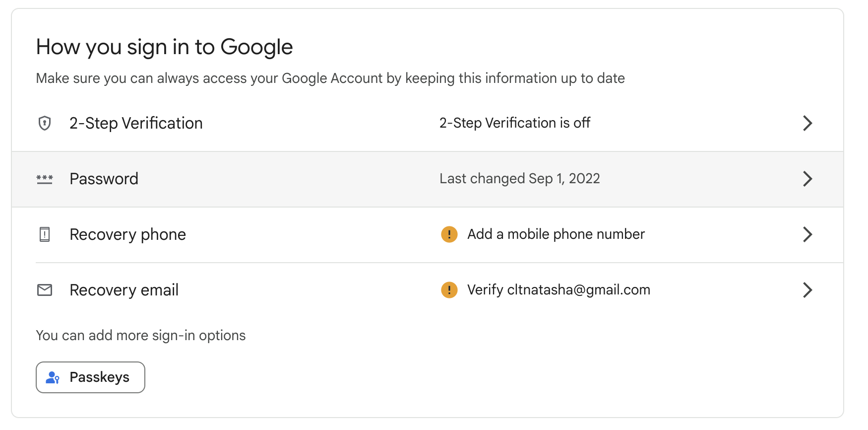Expand the Recovery phone row chevron
The image size is (868, 430).
pyautogui.click(x=807, y=234)
